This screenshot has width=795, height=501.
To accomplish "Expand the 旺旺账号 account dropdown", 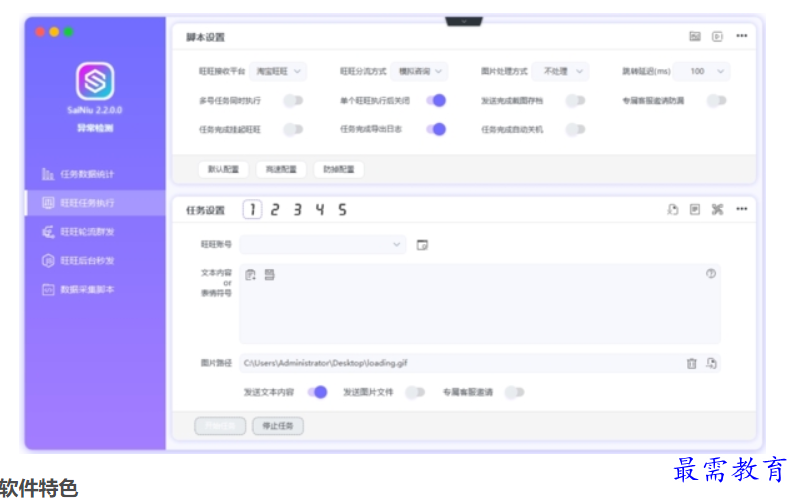I will coord(322,244).
